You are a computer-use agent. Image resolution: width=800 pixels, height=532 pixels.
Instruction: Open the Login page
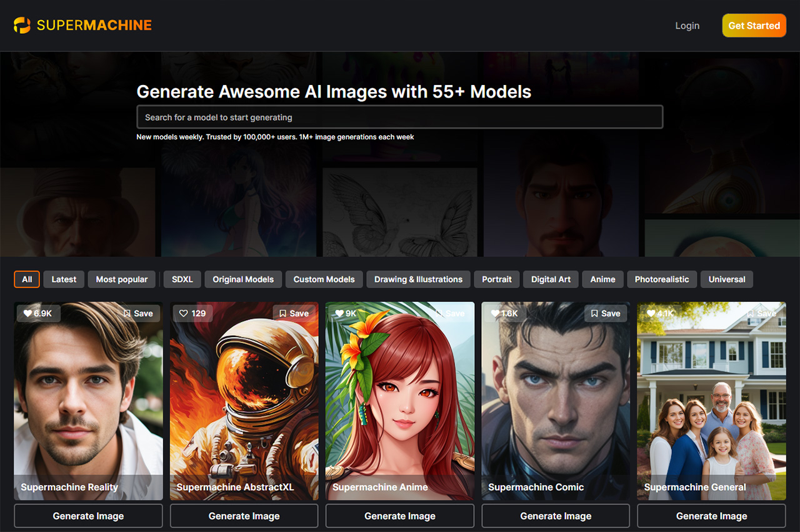click(687, 26)
